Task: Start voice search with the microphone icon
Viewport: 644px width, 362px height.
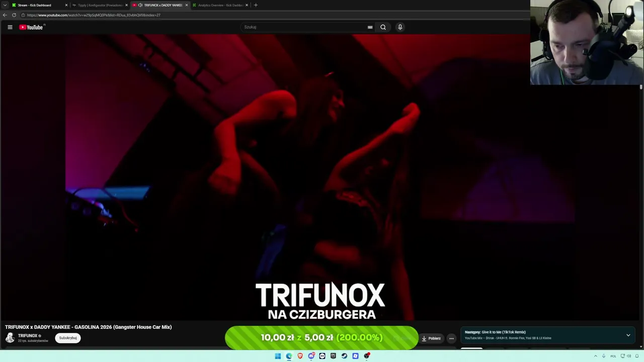Action: [400, 27]
